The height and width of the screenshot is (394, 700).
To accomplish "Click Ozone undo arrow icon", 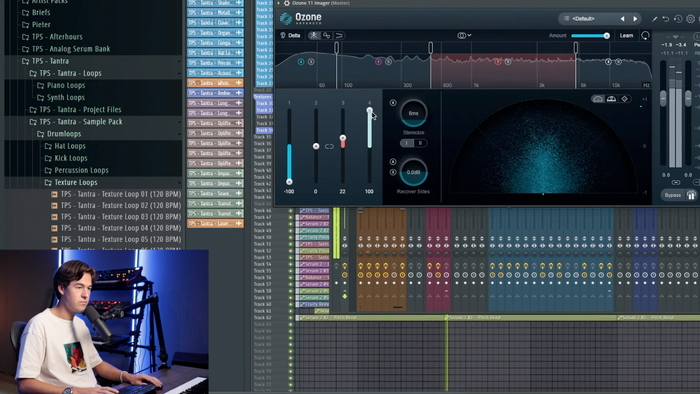I will [666, 19].
